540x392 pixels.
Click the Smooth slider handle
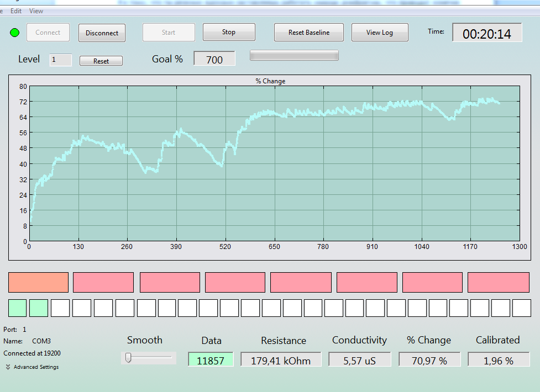128,358
